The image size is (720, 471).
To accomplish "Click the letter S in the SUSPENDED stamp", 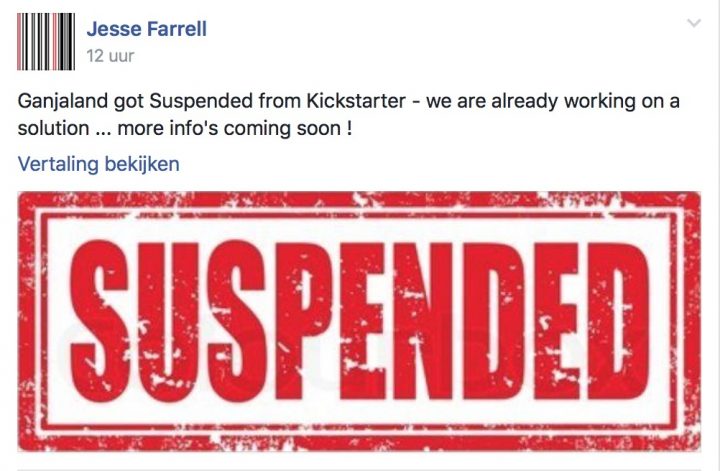I will [x=98, y=320].
